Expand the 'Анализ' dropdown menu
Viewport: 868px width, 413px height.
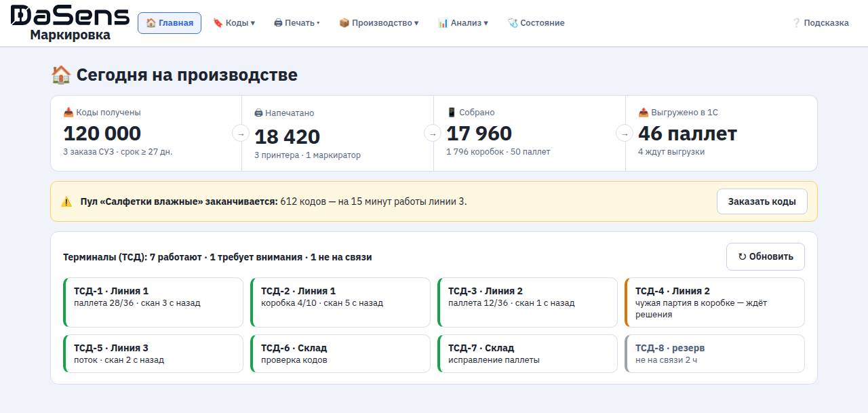[463, 23]
